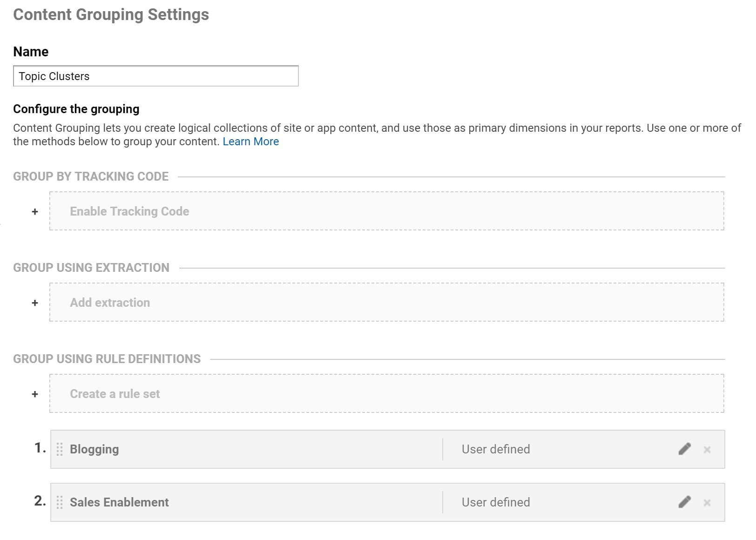Grab the drag handle on Blogging row
Viewport: 756px width, 540px height.
click(x=60, y=449)
